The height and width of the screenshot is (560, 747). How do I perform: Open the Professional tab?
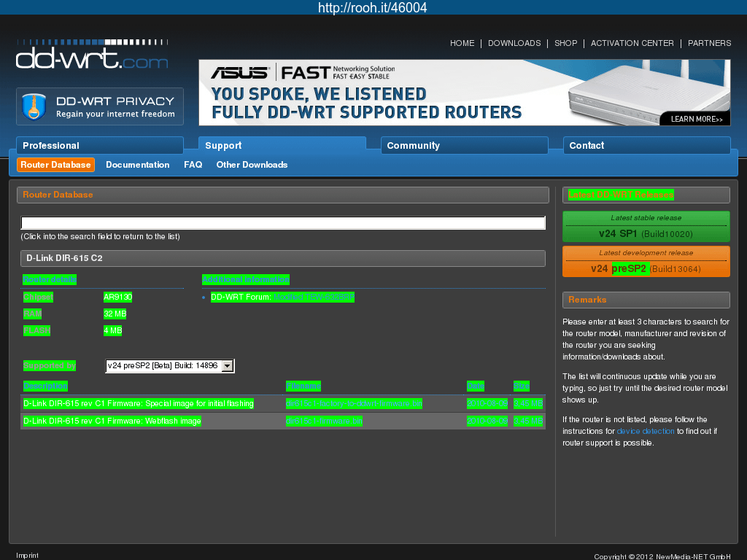[x=99, y=146]
